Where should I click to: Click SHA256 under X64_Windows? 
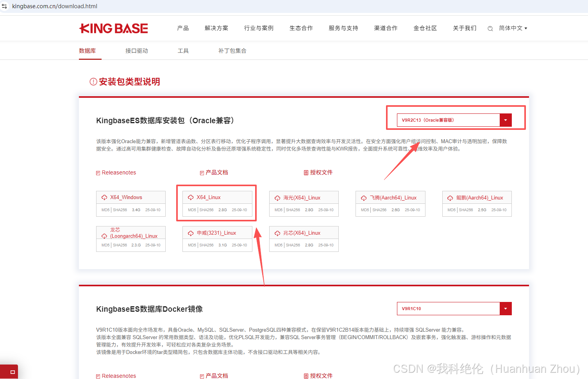tap(120, 210)
